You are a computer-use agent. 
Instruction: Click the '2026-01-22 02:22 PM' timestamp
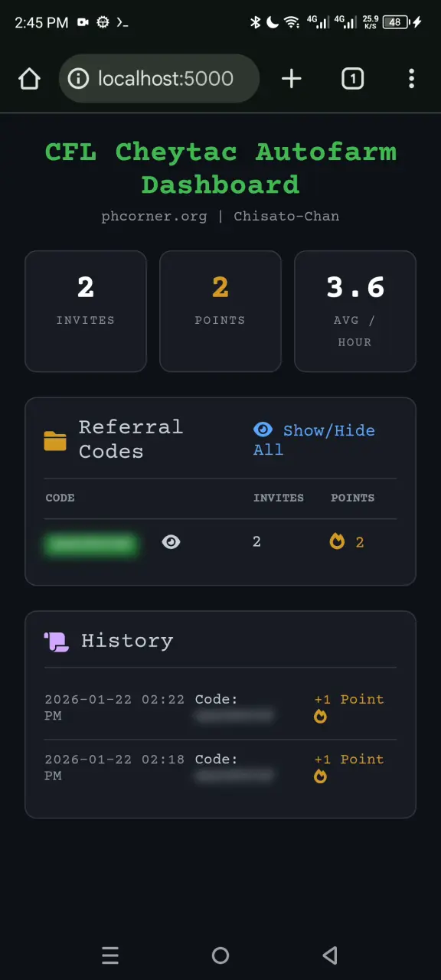pyautogui.click(x=115, y=707)
